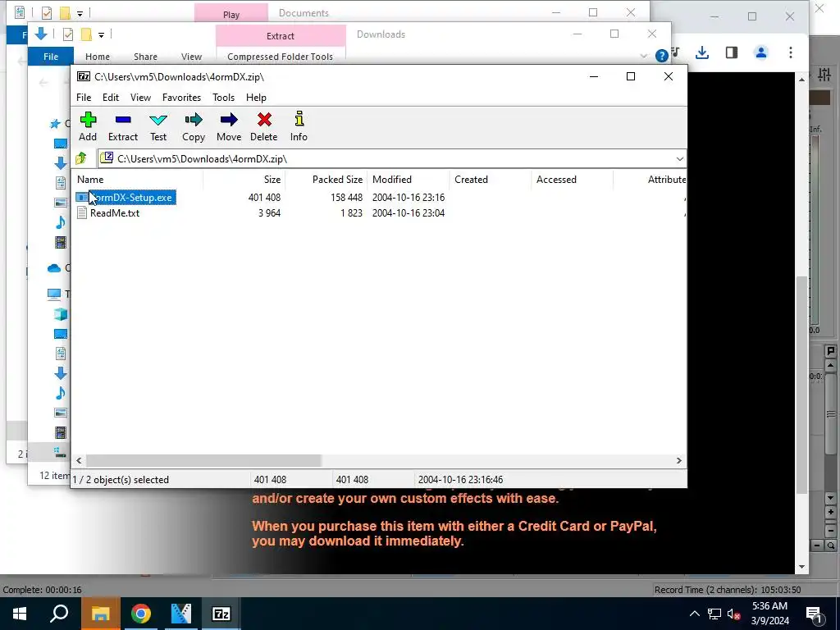Click the mixer sliders icon in audio editor

click(824, 75)
